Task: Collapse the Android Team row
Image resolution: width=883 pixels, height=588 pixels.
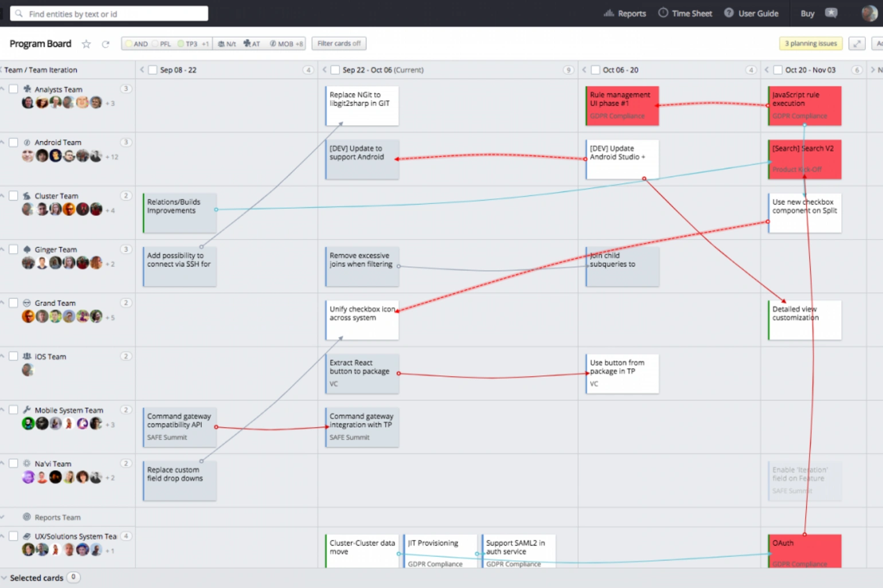Action: (x=3, y=142)
